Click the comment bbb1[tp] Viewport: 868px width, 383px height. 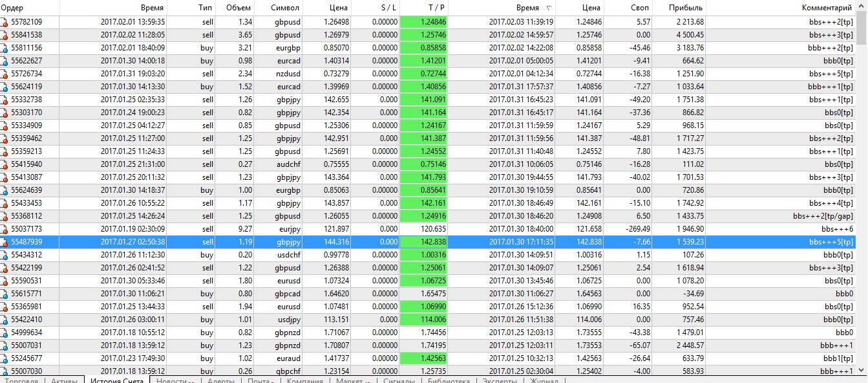[x=838, y=358]
